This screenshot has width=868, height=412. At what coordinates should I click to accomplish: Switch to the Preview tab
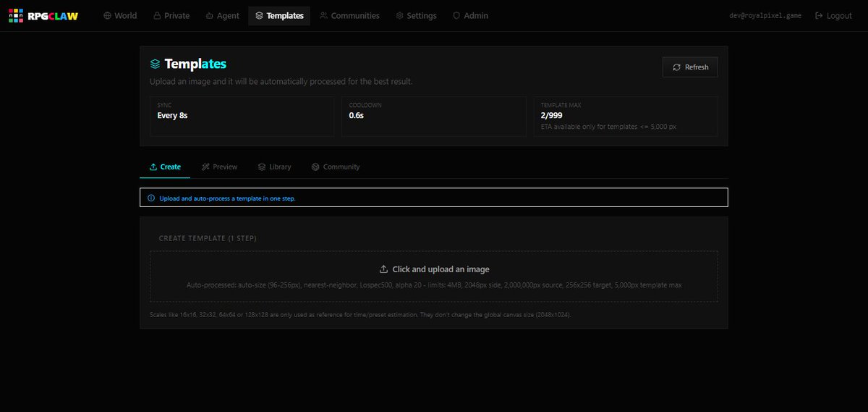click(220, 167)
